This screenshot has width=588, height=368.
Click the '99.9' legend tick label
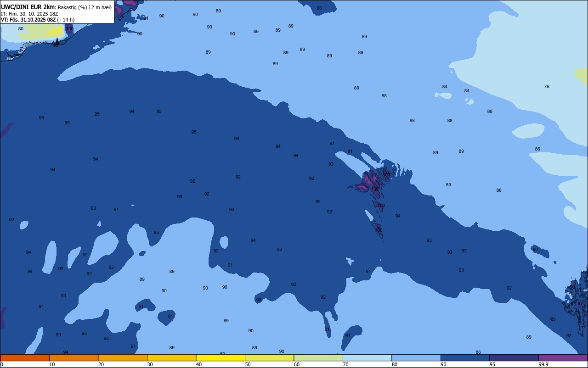coord(543,364)
